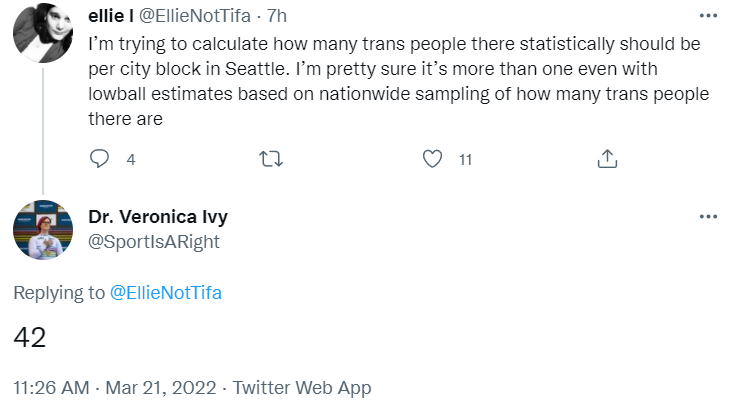
Task: Click the body text of ellie's tweet
Action: pyautogui.click(x=399, y=81)
